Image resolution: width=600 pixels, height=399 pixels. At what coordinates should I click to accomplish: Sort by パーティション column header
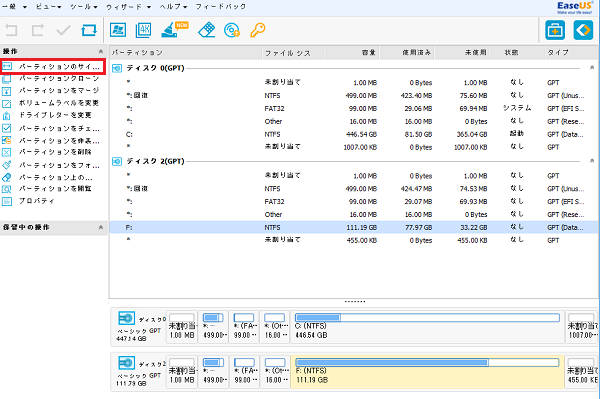pyautogui.click(x=186, y=52)
